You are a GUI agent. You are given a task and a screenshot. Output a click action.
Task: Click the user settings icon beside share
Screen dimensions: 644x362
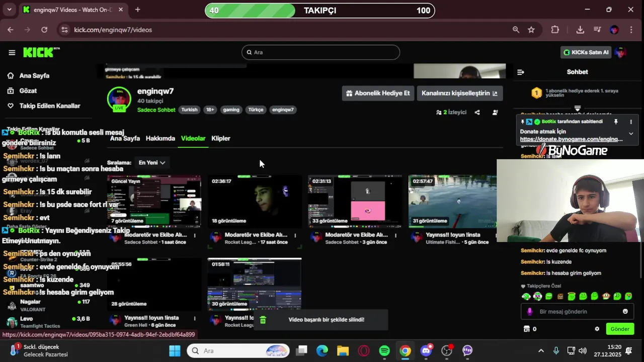click(x=495, y=113)
